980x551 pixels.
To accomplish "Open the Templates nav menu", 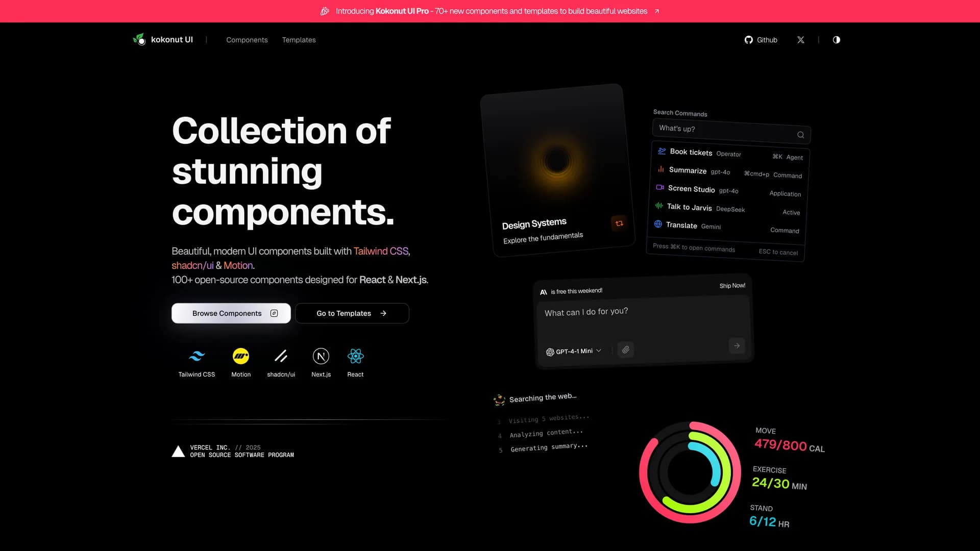I will 299,40.
